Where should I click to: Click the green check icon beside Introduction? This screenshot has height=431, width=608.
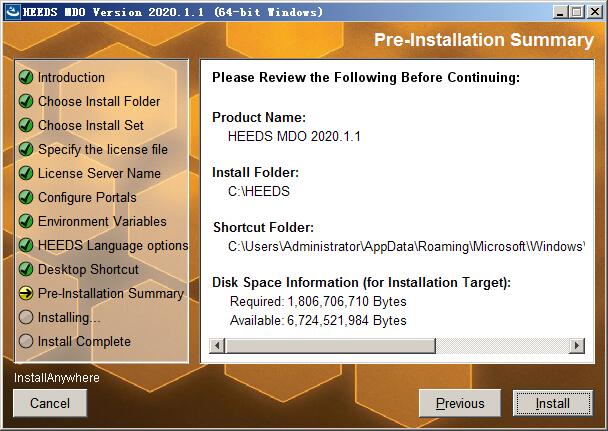26,77
